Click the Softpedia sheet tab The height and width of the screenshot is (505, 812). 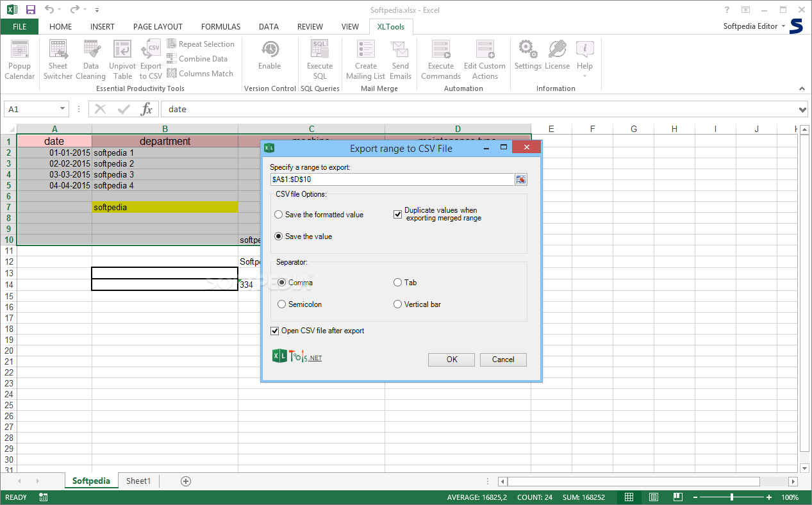coord(91,481)
